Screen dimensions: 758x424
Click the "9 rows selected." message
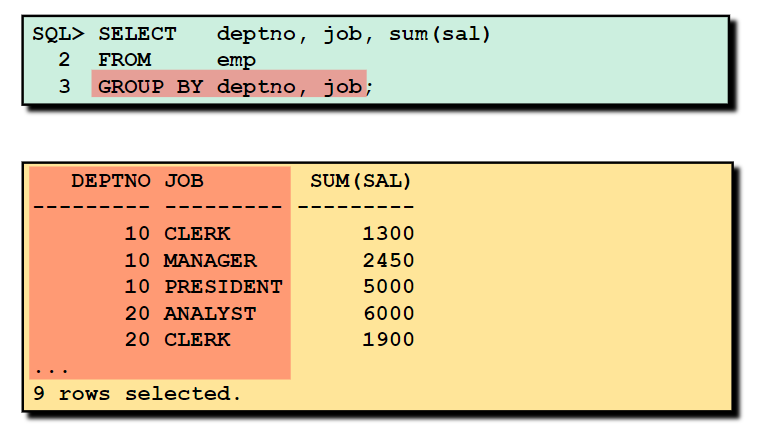(x=138, y=393)
